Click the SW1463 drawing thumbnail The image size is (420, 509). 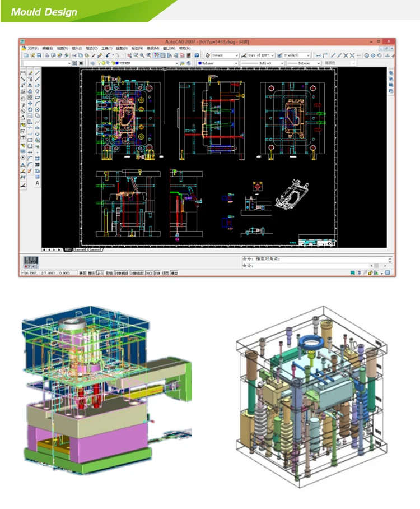coord(31,262)
